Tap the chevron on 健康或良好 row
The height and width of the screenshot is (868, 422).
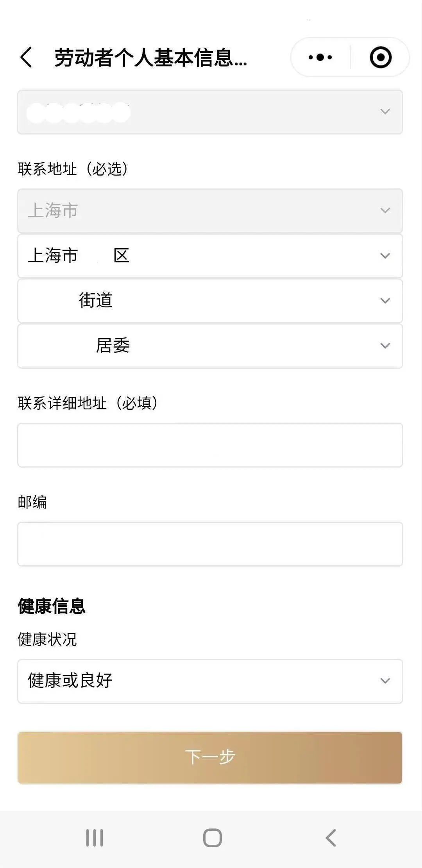coord(385,681)
